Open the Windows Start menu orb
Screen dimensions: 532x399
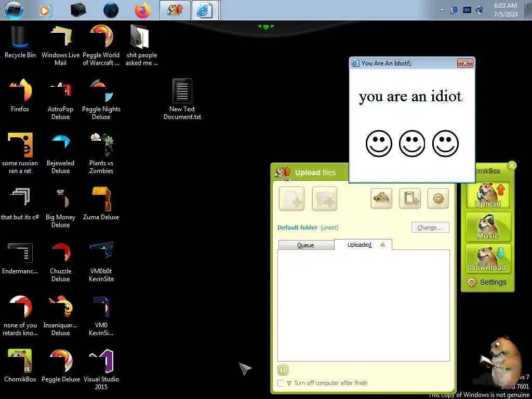(14, 10)
